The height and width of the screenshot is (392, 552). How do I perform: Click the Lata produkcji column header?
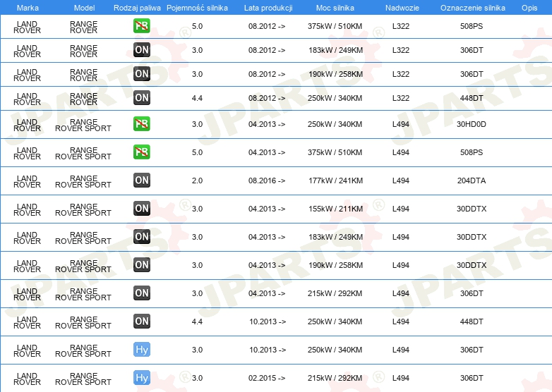click(x=268, y=8)
